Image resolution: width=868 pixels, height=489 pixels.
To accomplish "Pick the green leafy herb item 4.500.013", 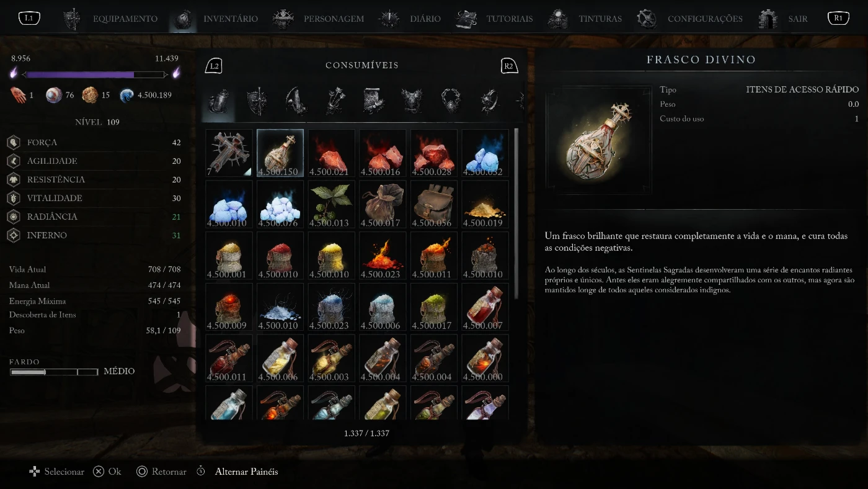I will pos(332,204).
